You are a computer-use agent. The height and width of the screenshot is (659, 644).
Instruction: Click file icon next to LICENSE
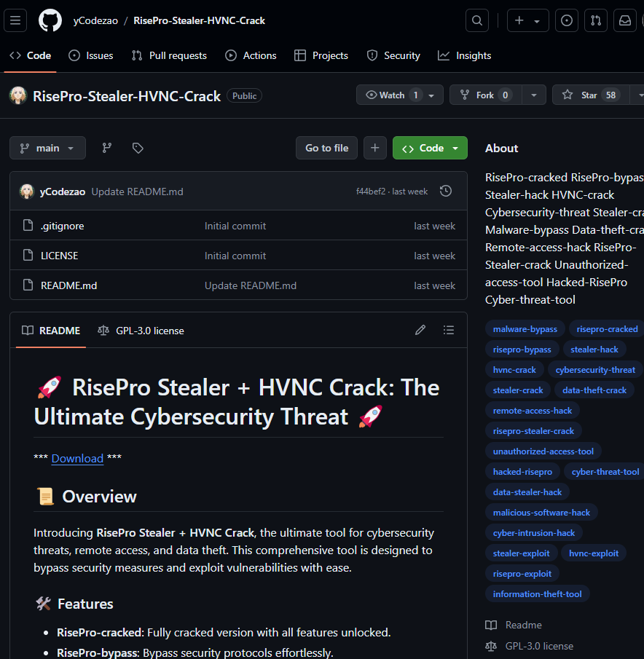point(28,255)
